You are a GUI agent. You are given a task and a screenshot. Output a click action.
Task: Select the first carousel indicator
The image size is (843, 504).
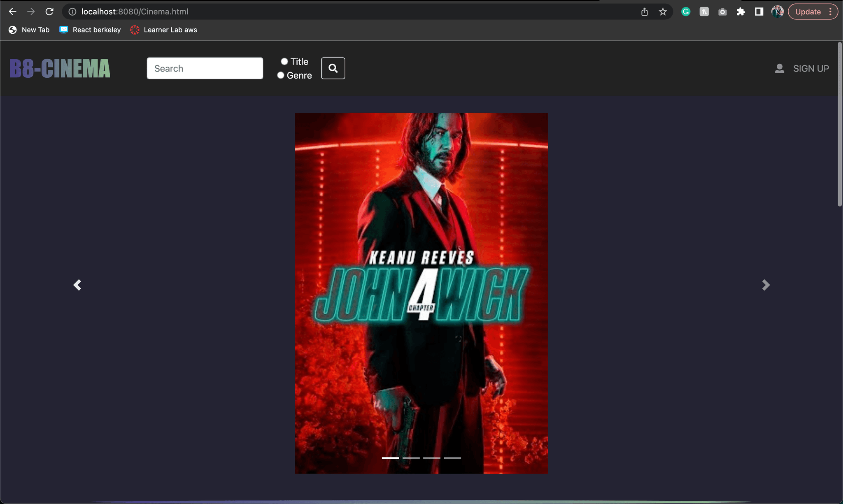click(390, 458)
